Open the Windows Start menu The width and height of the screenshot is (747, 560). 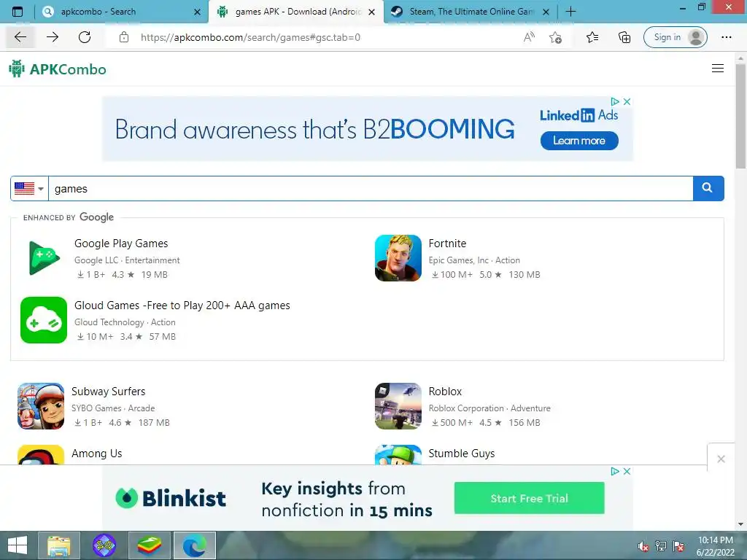click(x=18, y=545)
